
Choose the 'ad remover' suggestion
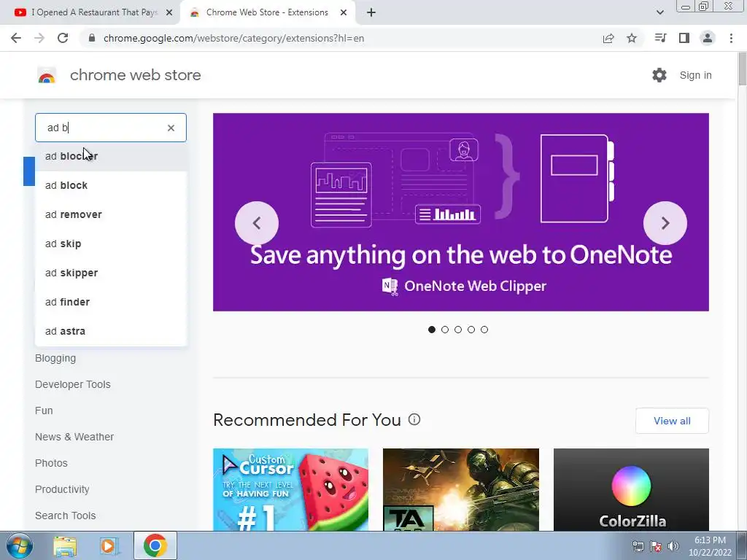(x=111, y=214)
